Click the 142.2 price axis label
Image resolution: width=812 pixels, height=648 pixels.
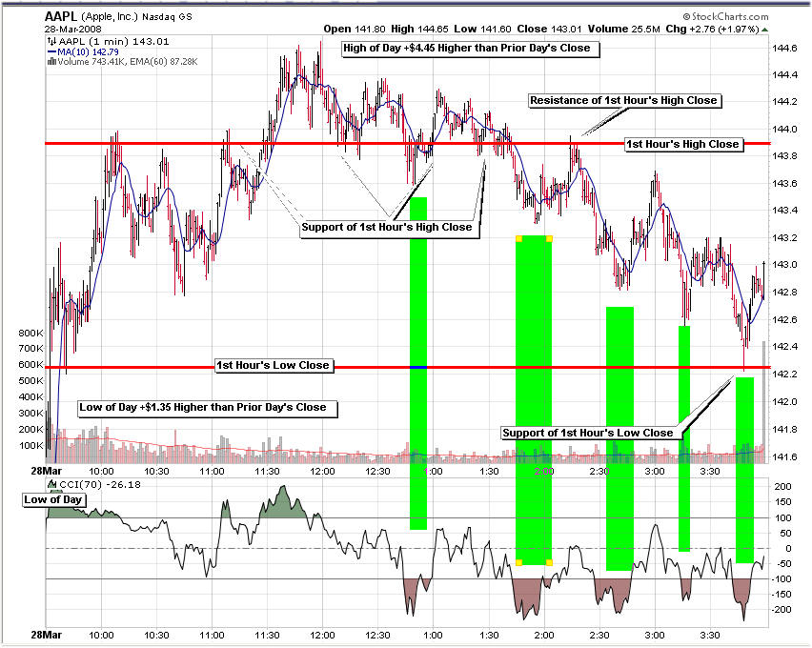coord(785,374)
